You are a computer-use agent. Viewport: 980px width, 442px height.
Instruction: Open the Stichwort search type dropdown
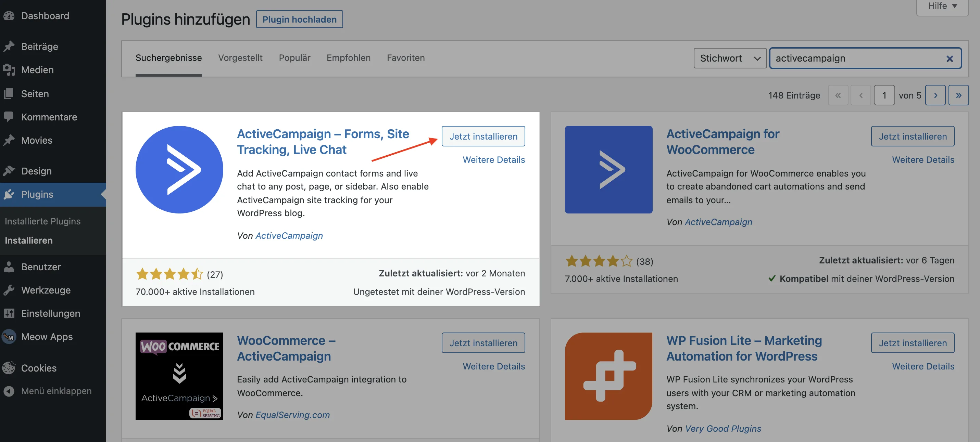tap(730, 58)
